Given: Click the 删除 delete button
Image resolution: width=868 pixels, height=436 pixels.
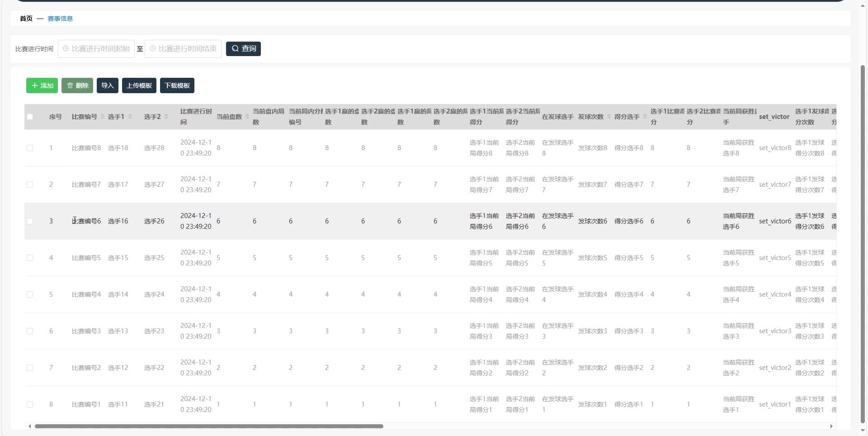Looking at the screenshot, I should click(x=77, y=85).
